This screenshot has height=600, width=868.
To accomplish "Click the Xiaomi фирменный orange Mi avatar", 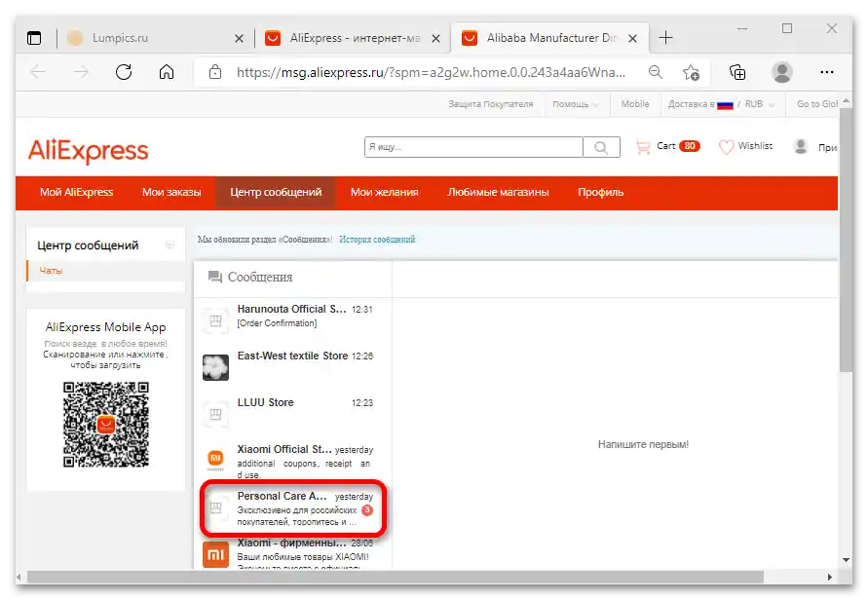I will point(215,554).
